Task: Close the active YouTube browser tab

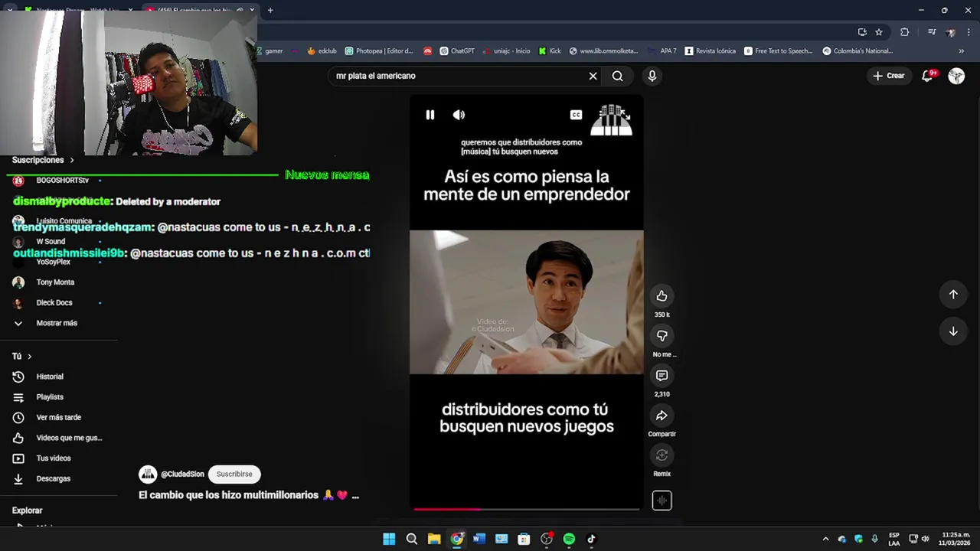Action: (252, 10)
